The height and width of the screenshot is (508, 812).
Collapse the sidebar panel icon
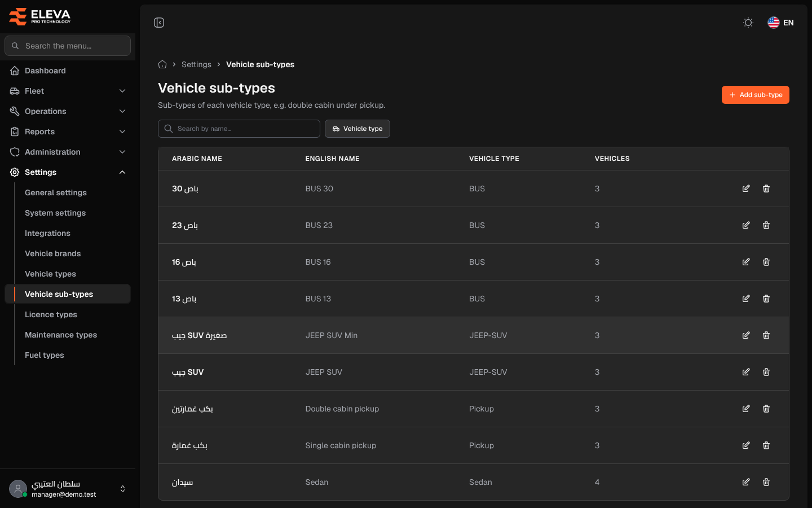pos(159,23)
